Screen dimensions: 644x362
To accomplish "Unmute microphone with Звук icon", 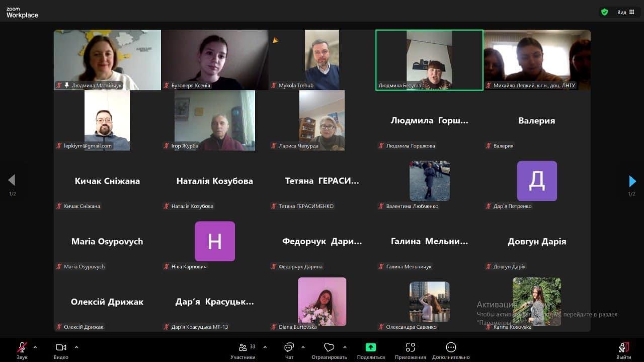I will (x=22, y=348).
